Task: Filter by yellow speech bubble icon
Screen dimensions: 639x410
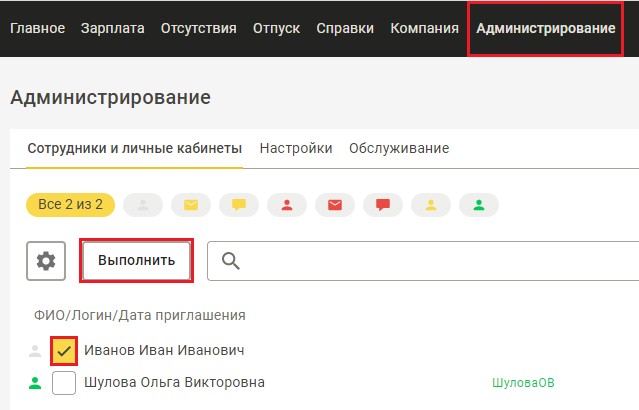Action: point(239,205)
